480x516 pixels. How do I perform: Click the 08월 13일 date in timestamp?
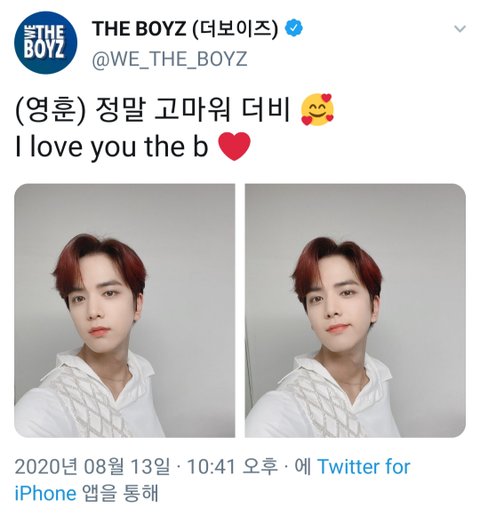point(127,467)
